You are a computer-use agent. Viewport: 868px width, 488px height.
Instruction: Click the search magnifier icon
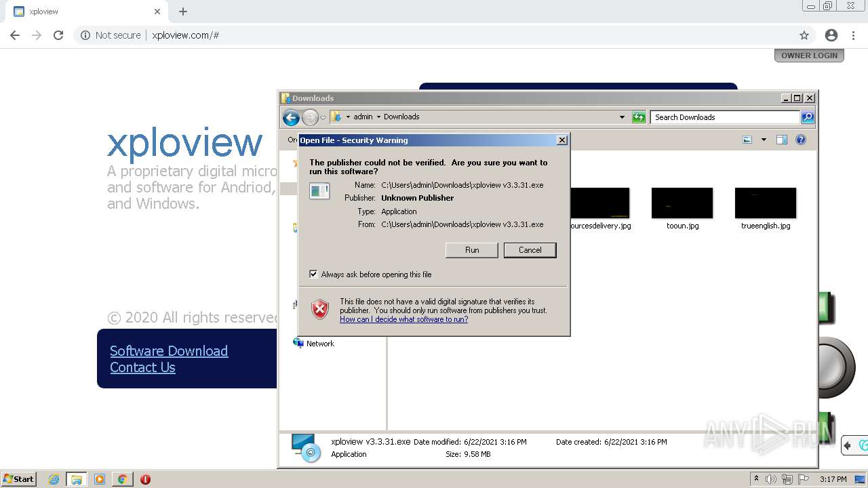click(807, 117)
